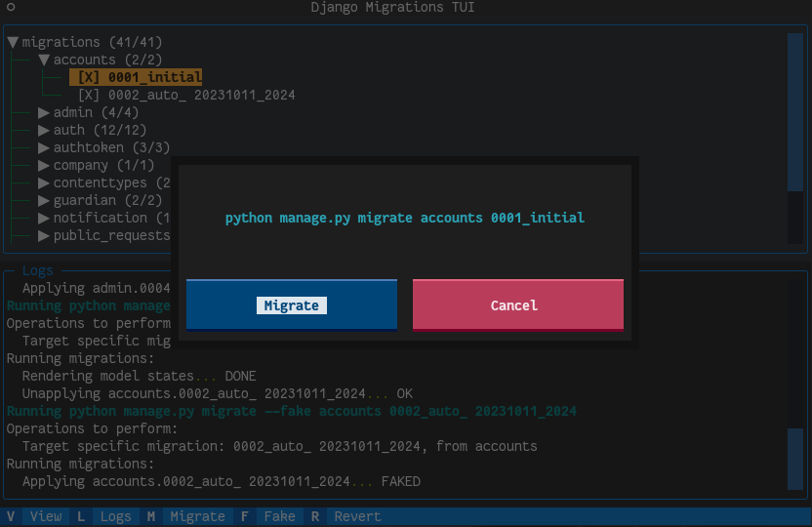Click the R Revert footer shortcut

coord(346,516)
